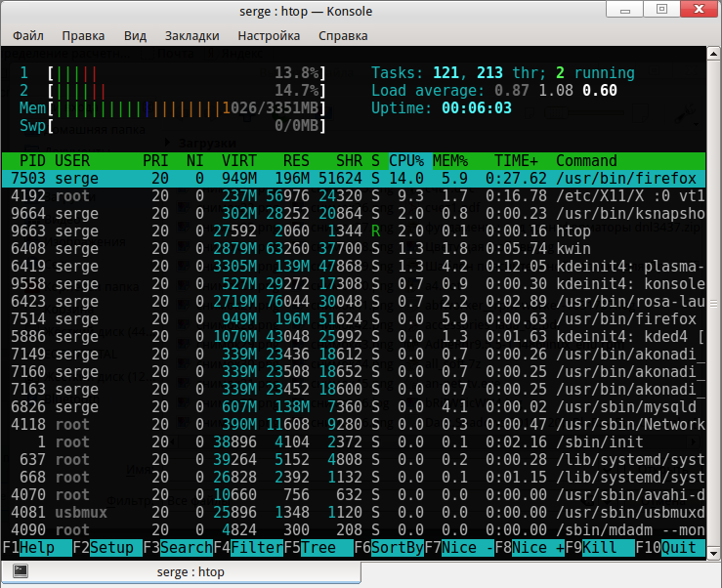Activate F4 Filter in htop
This screenshot has height=588, width=722.
(257, 548)
